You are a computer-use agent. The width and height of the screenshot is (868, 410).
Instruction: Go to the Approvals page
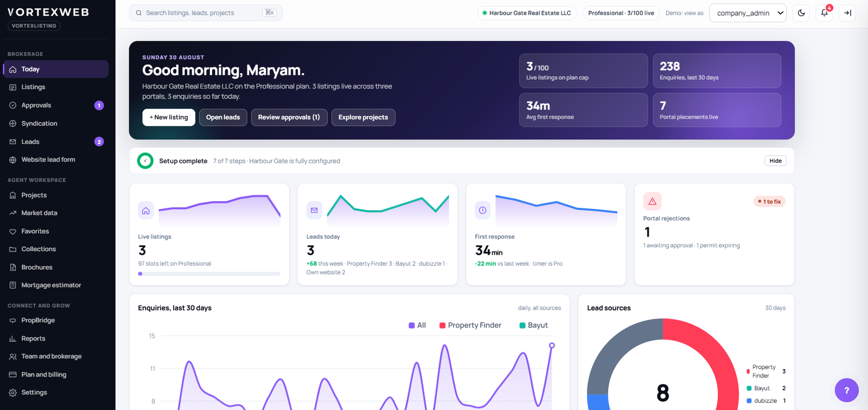point(56,105)
